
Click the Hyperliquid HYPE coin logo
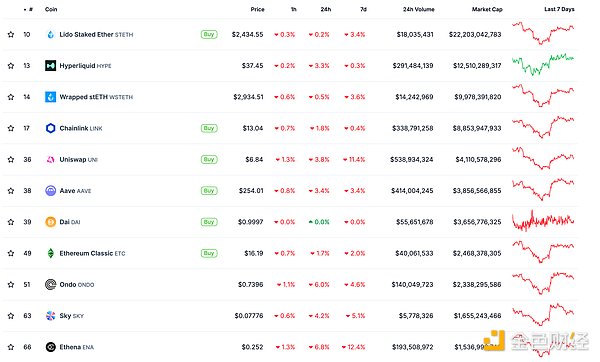coord(51,66)
